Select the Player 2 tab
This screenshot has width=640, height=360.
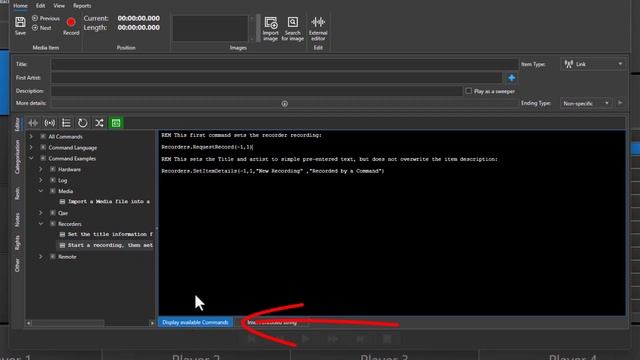(196, 356)
